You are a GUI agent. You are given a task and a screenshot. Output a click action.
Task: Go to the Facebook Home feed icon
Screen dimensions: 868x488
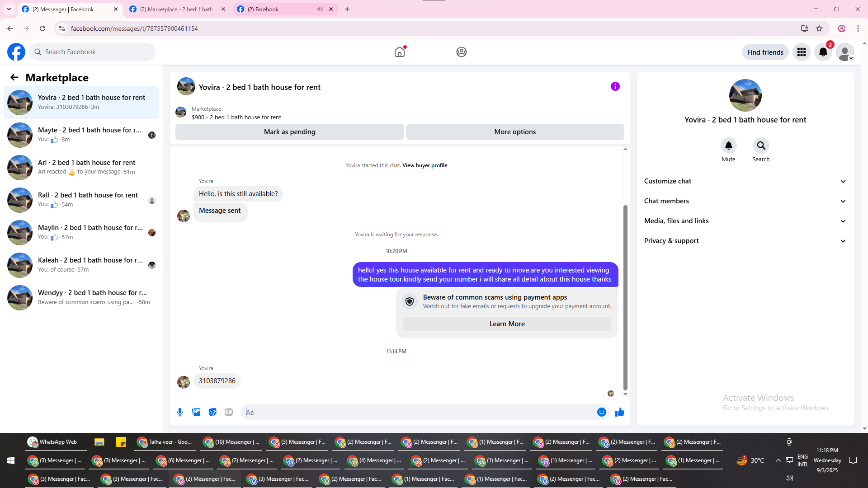point(400,52)
